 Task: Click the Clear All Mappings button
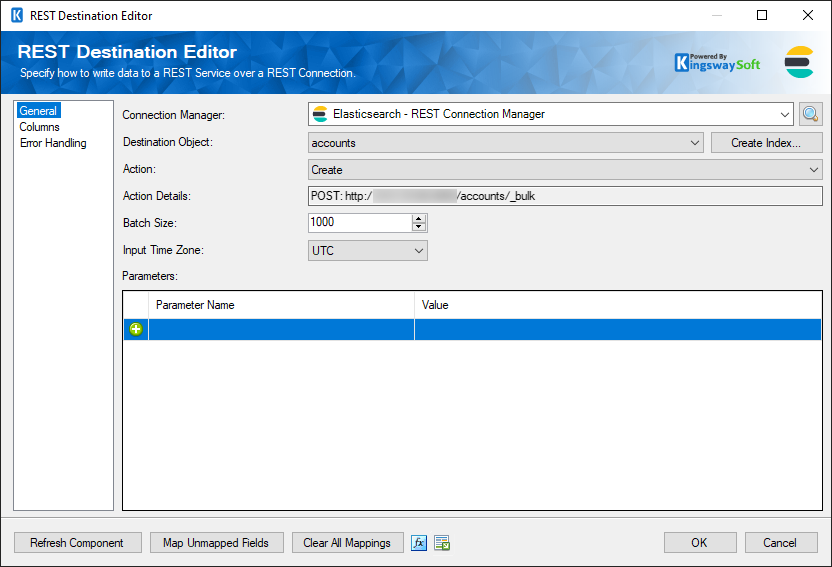click(348, 543)
